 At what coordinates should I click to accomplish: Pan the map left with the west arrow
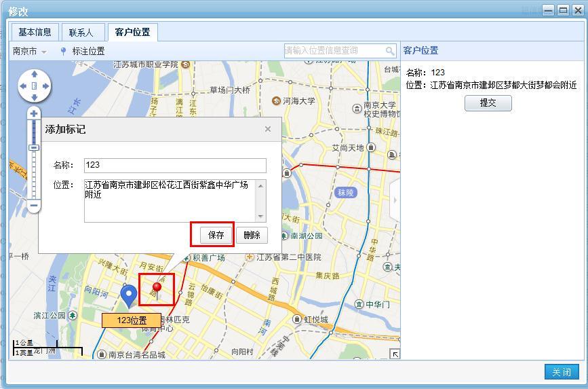[x=23, y=86]
